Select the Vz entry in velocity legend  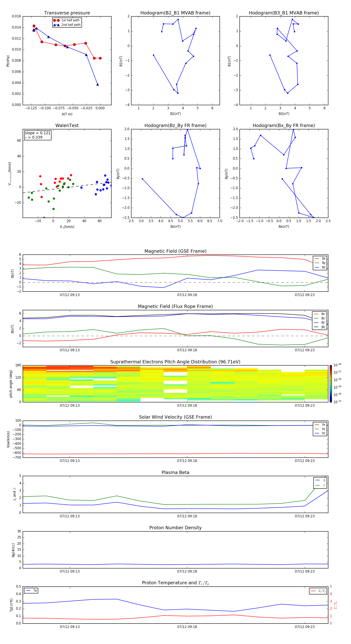[x=320, y=433]
